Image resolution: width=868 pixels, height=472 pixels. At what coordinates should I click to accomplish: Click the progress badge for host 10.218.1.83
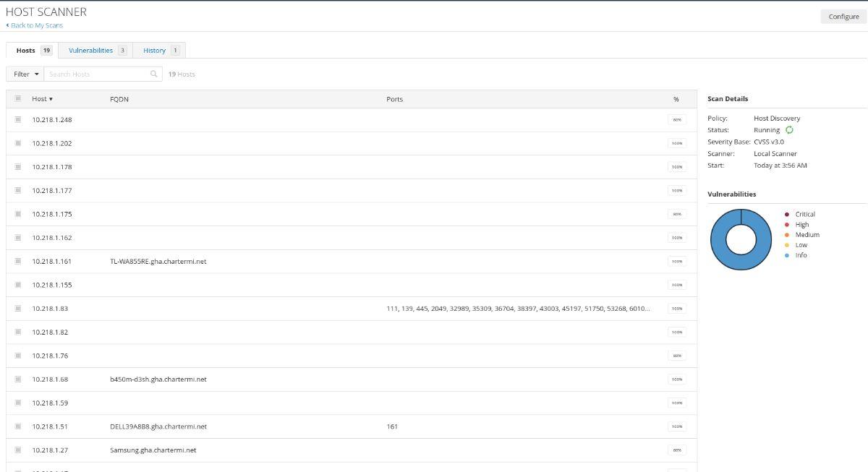(x=676, y=309)
